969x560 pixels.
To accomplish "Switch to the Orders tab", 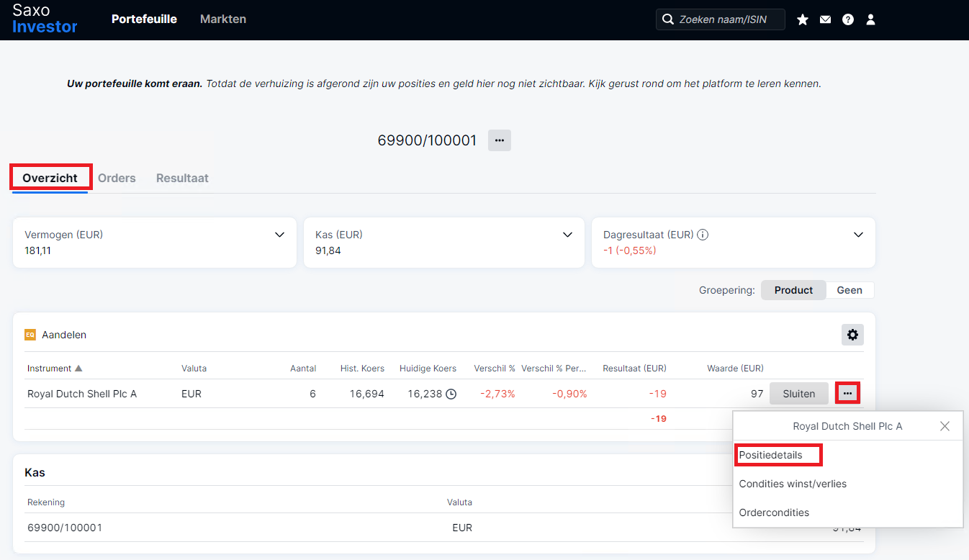I will click(117, 178).
